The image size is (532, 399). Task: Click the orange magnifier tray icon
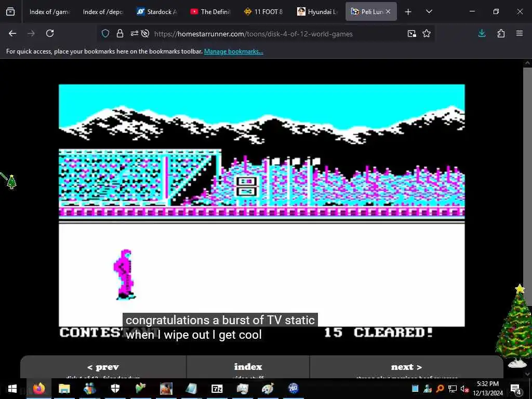(x=440, y=389)
